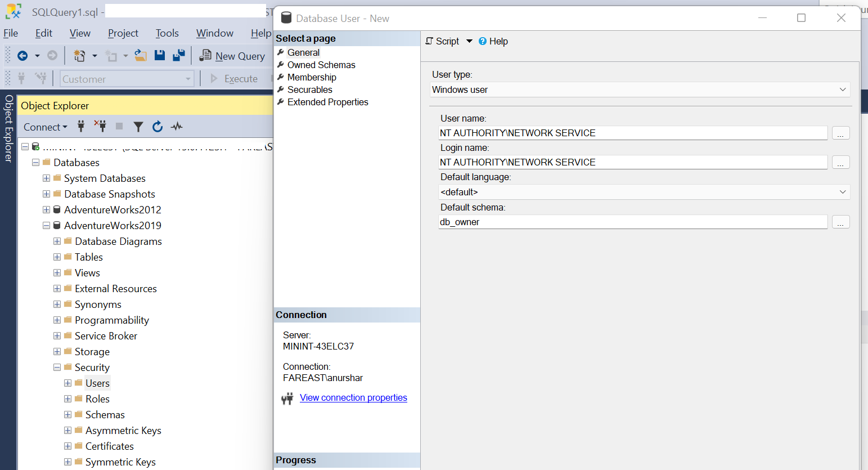Open the New Query toolbar icon
This screenshot has width=868, height=470.
[232, 56]
